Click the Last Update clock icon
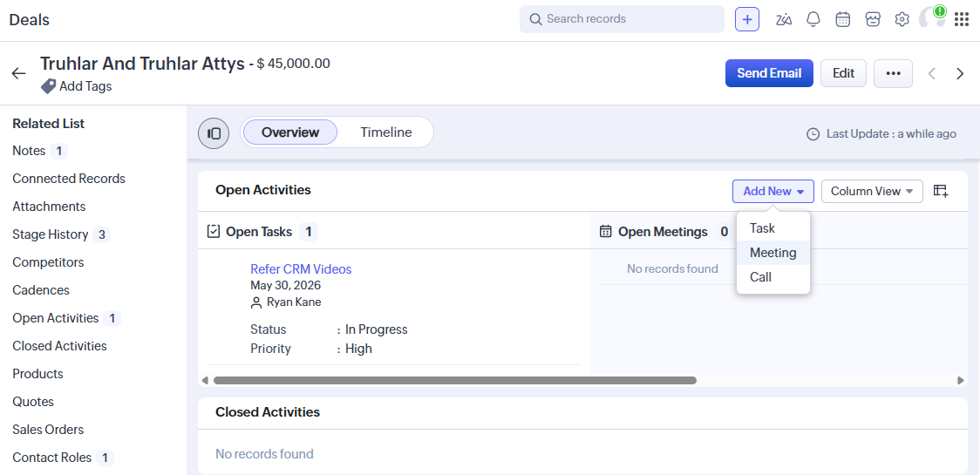 tap(813, 133)
